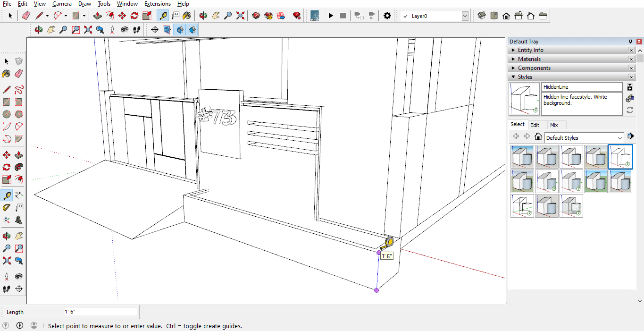This screenshot has height=331, width=644.
Task: Select the Tape Measure tool in top toolbar
Action: 163,16
